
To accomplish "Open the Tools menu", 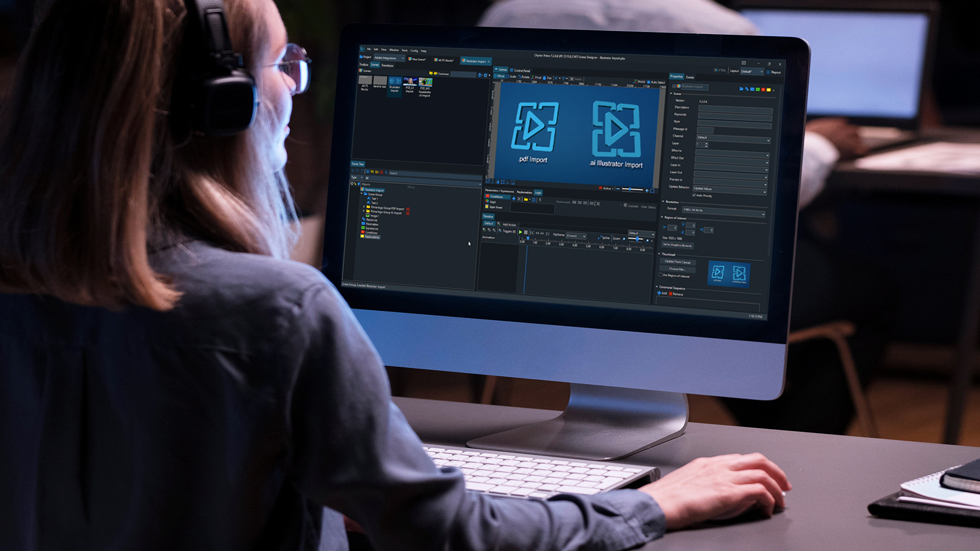I will pos(404,50).
